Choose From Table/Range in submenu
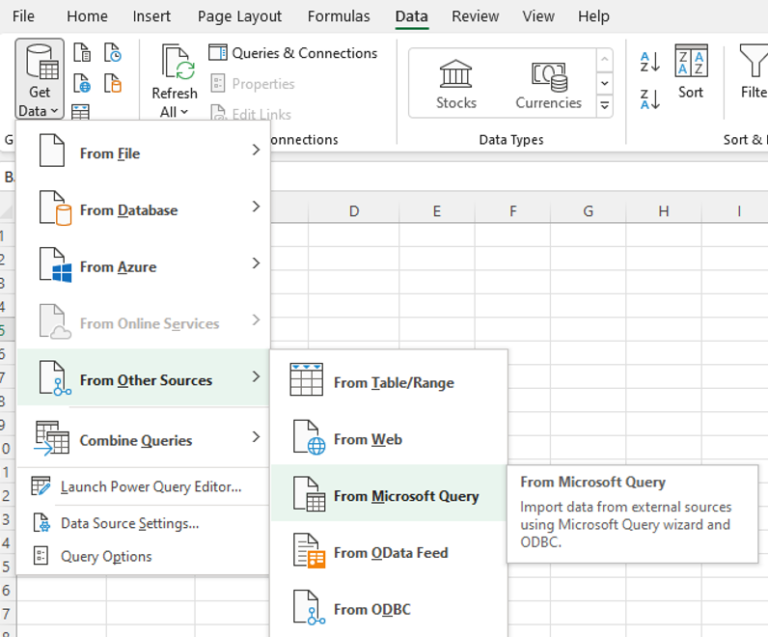The height and width of the screenshot is (637, 768). tap(389, 380)
